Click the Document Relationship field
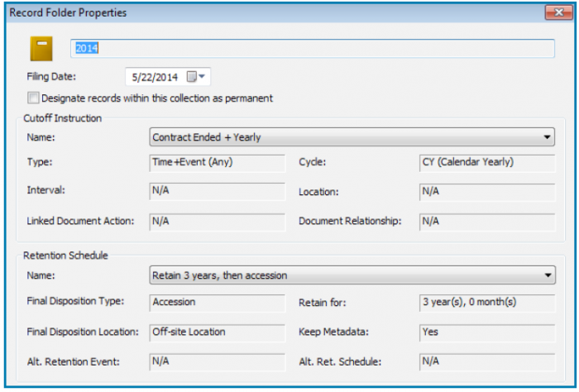 point(486,222)
